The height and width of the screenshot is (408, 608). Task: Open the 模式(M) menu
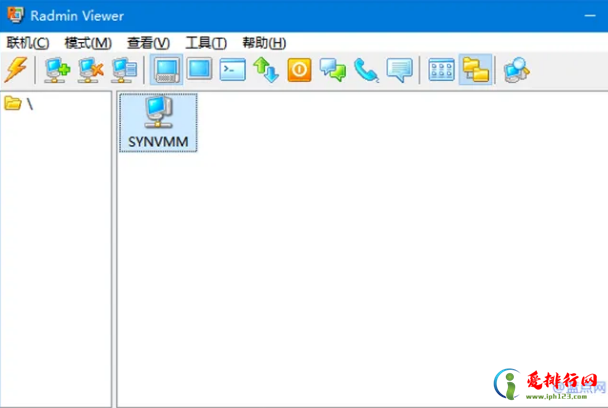click(88, 43)
